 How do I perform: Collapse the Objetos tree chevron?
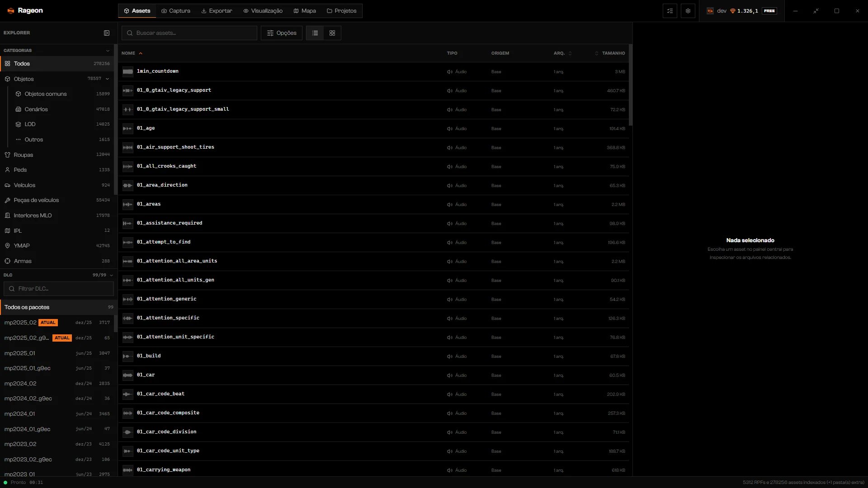[108, 79]
